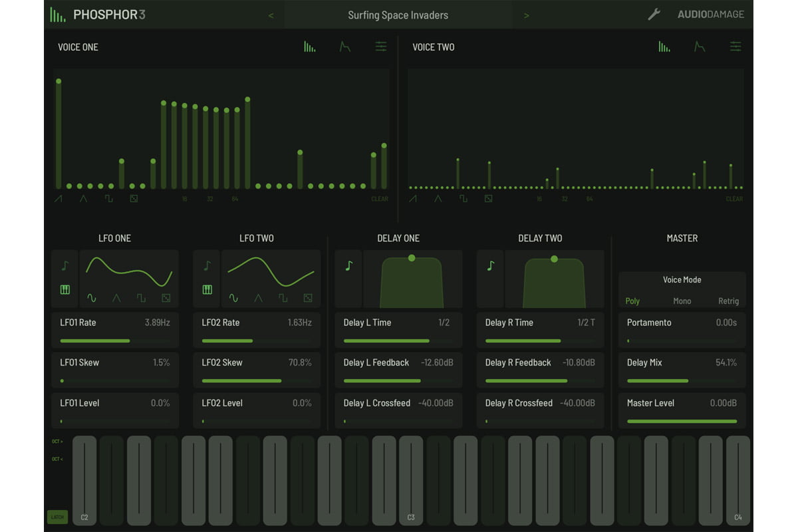This screenshot has width=798, height=532.
Task: Shift keyboard octave up OCT >
Action: point(57,442)
